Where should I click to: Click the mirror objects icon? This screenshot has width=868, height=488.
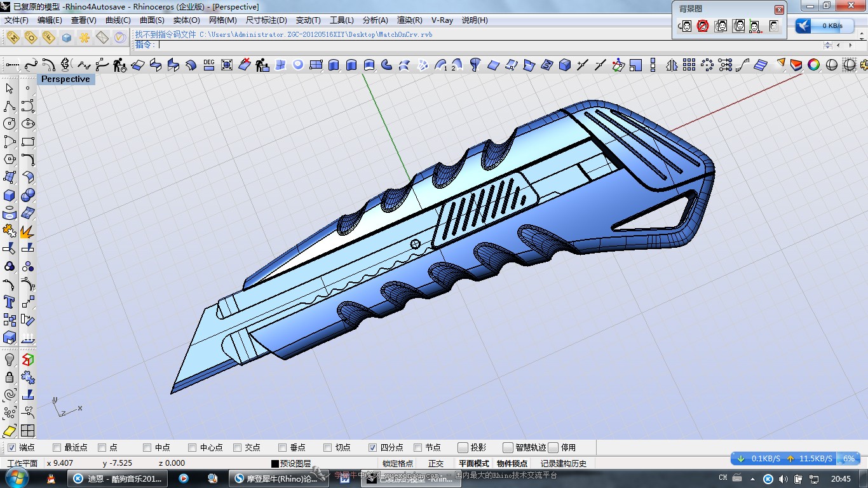coord(672,64)
